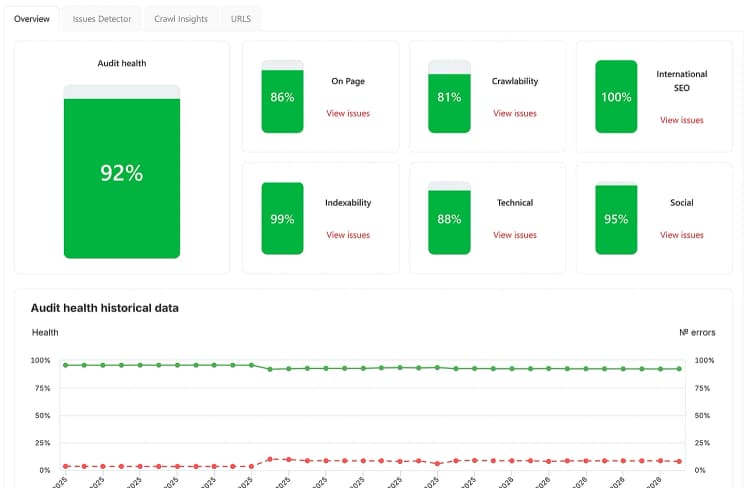Screen dimensions: 750x488
Task: Click the first red errors data point
Action: point(66,466)
